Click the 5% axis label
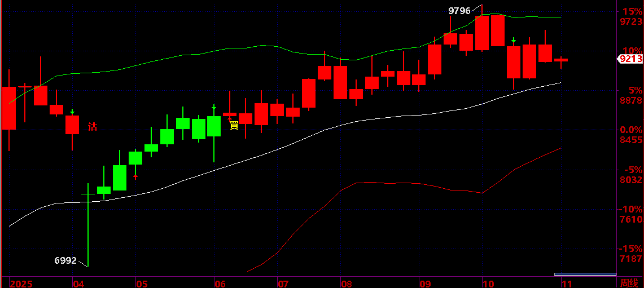The height and width of the screenshot is (288, 644). pos(635,90)
